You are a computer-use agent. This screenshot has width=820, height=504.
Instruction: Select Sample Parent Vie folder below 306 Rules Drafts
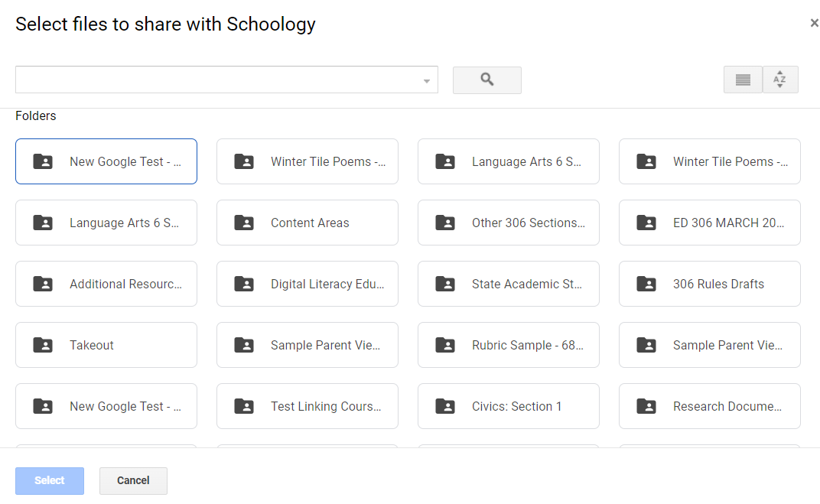pos(710,345)
